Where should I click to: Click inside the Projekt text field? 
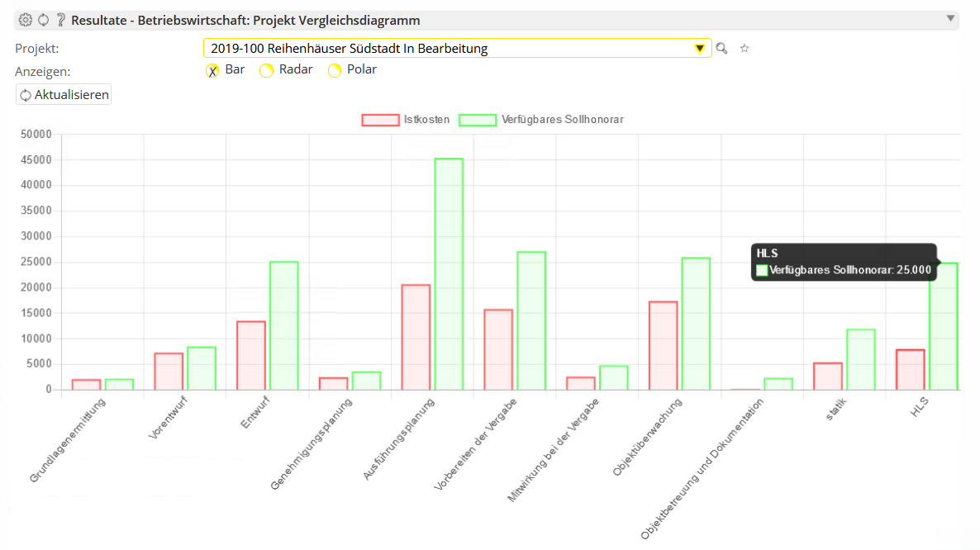click(446, 49)
